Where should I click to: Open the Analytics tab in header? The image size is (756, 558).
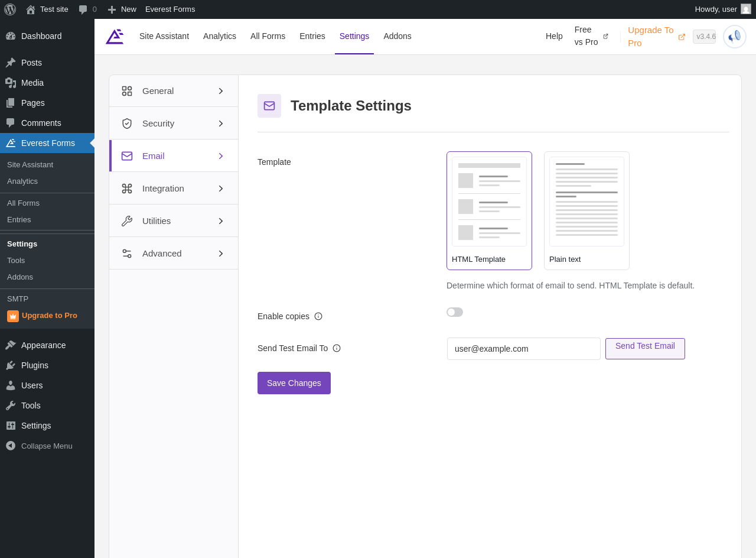(220, 36)
